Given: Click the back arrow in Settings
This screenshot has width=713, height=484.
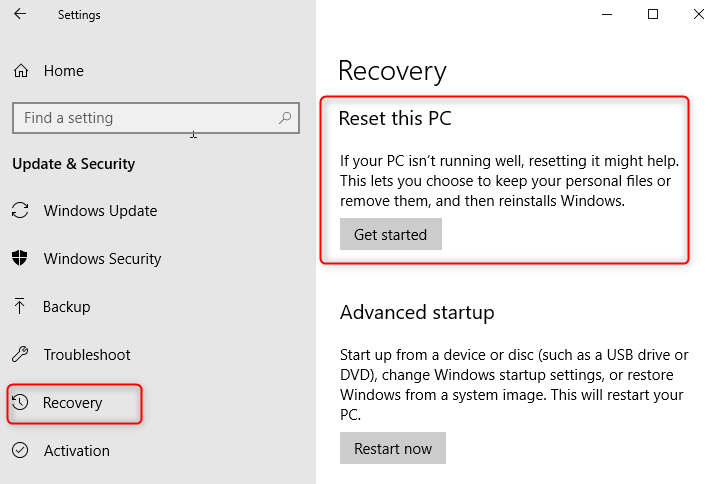Looking at the screenshot, I should tap(20, 15).
